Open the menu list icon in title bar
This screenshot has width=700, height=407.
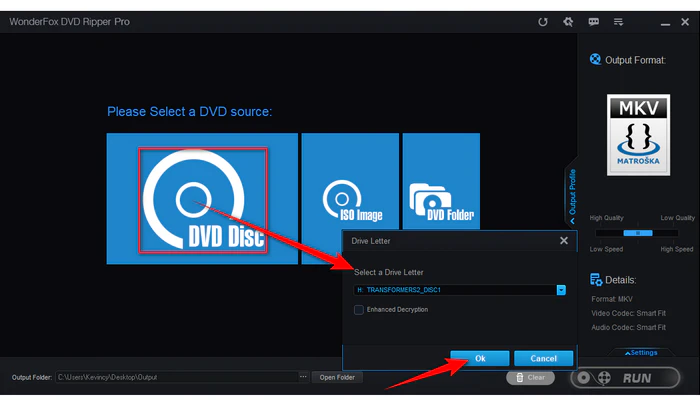coord(618,22)
